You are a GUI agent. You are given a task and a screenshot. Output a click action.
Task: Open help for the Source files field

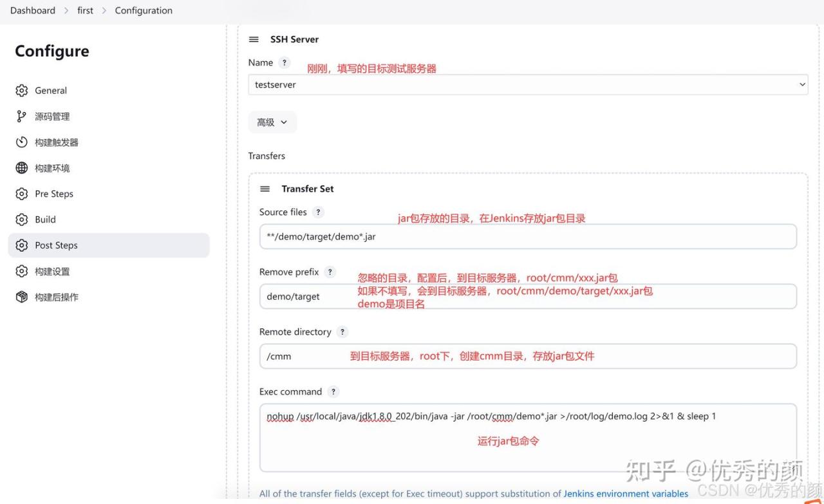coord(318,212)
